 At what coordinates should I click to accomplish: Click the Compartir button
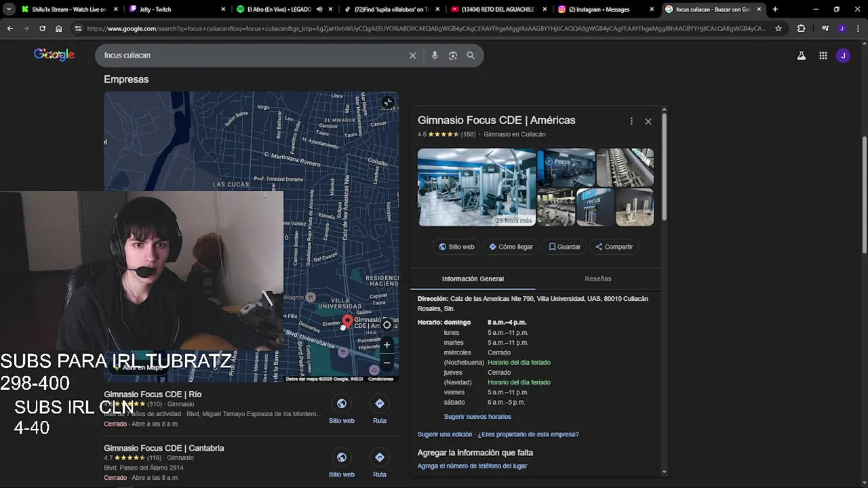(614, 247)
